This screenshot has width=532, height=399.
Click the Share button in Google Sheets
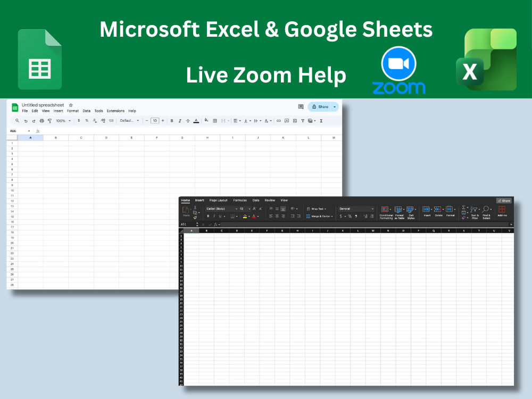320,107
